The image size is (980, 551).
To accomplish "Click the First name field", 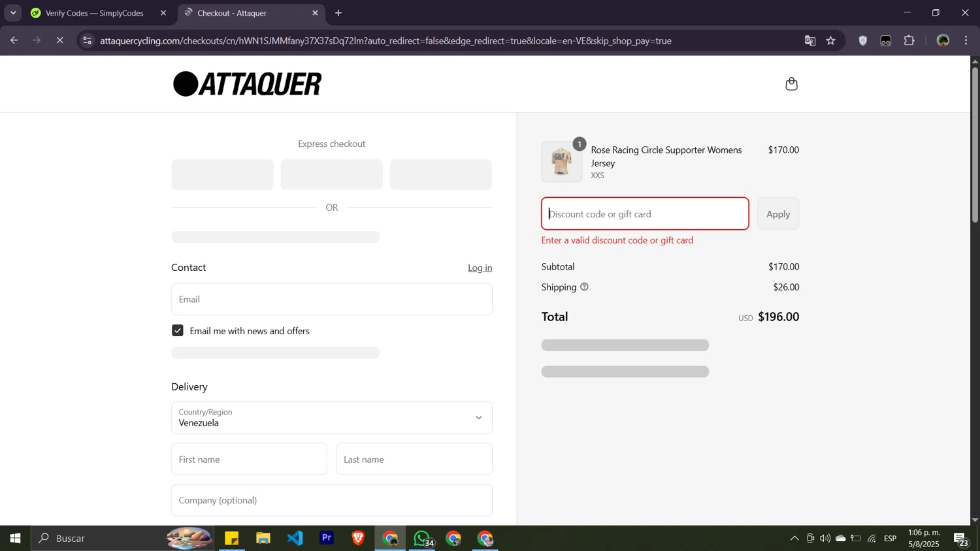I will (x=249, y=459).
